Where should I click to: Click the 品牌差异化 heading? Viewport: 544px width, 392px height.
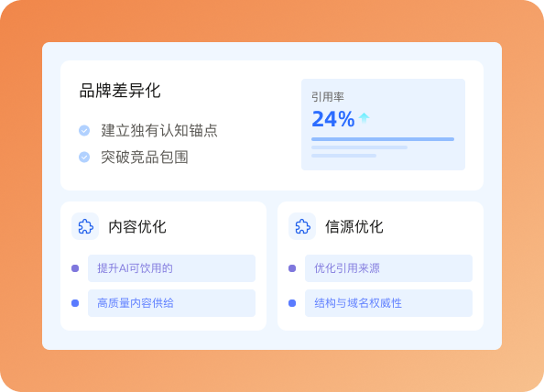coord(120,91)
